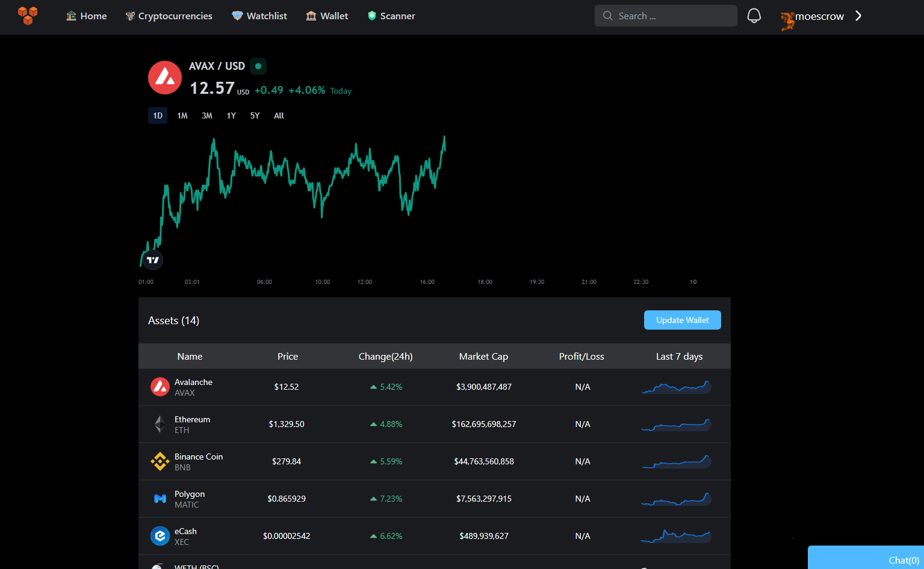Click Polygon up-arrow change icon
This screenshot has width=924, height=569.
pyautogui.click(x=374, y=499)
